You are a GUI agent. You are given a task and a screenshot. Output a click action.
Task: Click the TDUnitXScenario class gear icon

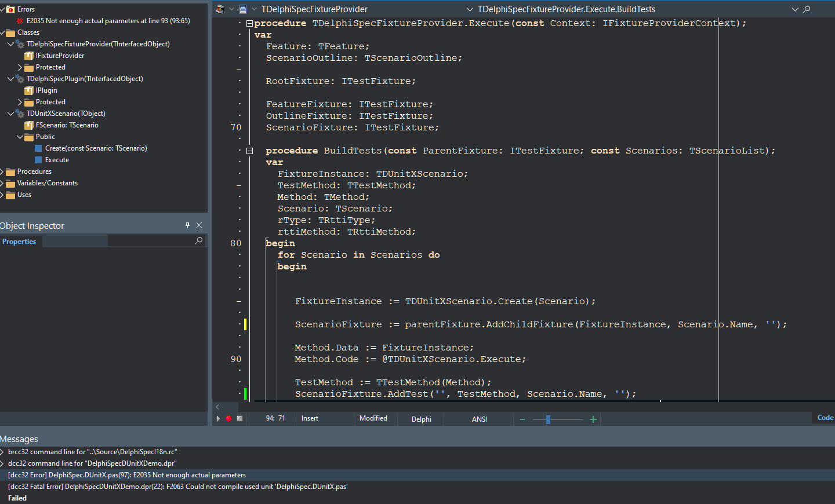pos(20,114)
